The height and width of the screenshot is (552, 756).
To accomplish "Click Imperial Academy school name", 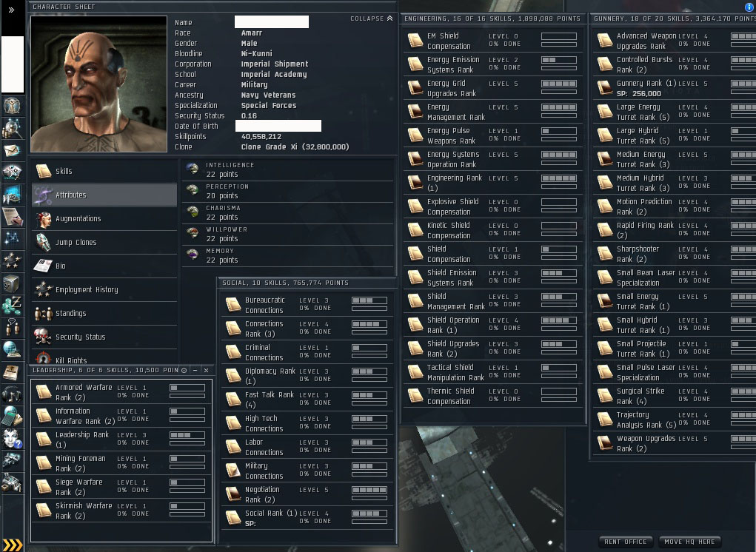I will click(x=274, y=74).
